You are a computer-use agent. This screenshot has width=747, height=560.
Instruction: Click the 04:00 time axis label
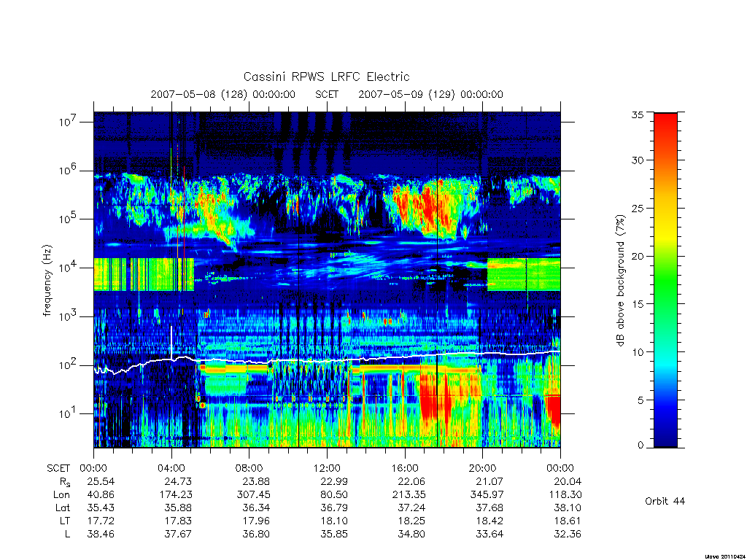(171, 468)
